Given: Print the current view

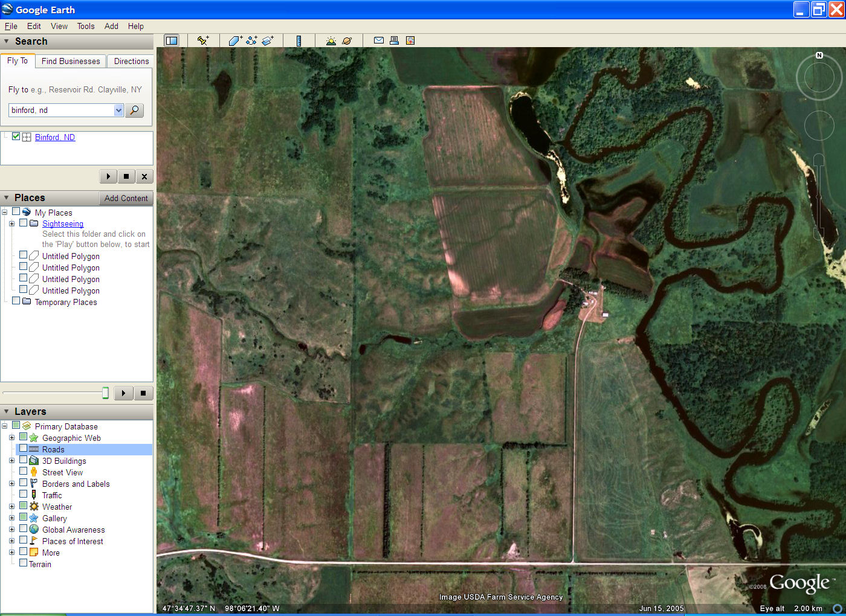Looking at the screenshot, I should tap(394, 40).
